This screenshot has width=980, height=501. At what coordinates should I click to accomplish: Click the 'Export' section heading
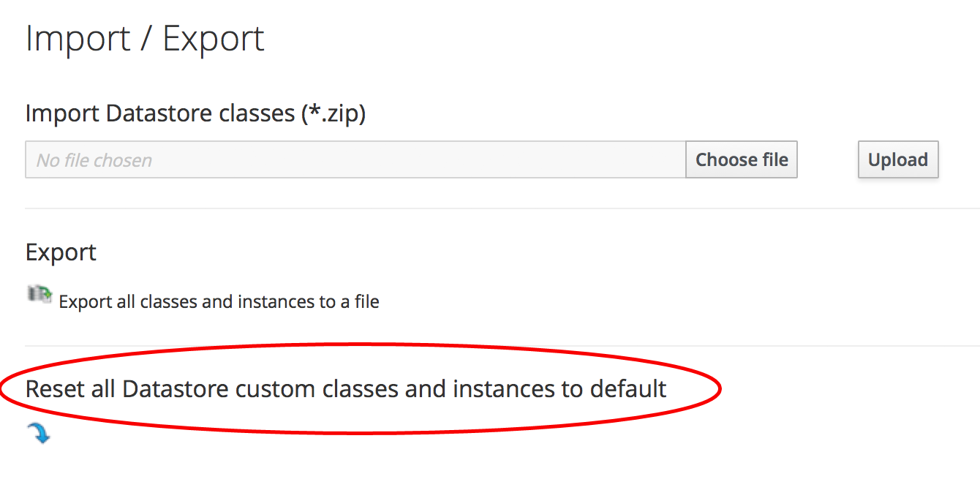(x=61, y=252)
